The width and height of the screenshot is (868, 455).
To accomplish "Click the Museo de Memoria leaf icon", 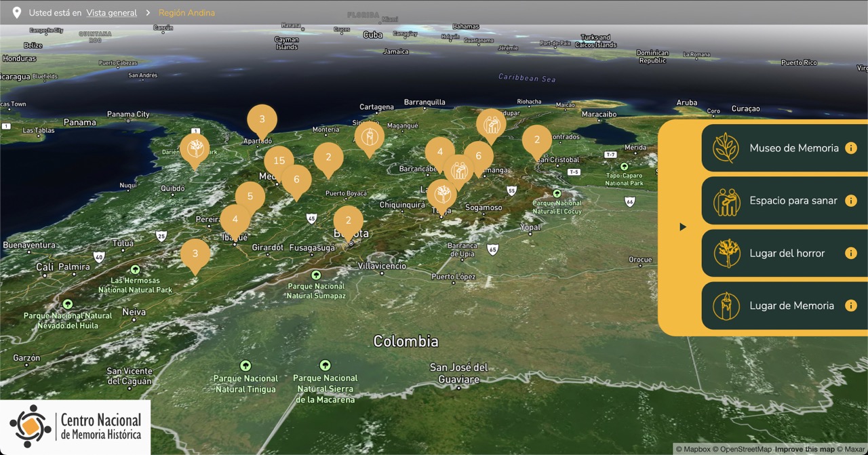I will click(726, 148).
